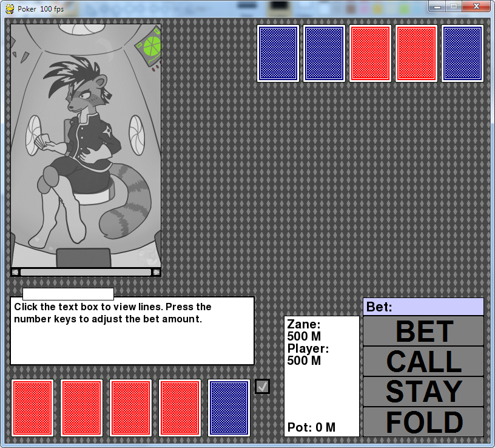Click the opponent's fourth card, red-backed

[417, 53]
